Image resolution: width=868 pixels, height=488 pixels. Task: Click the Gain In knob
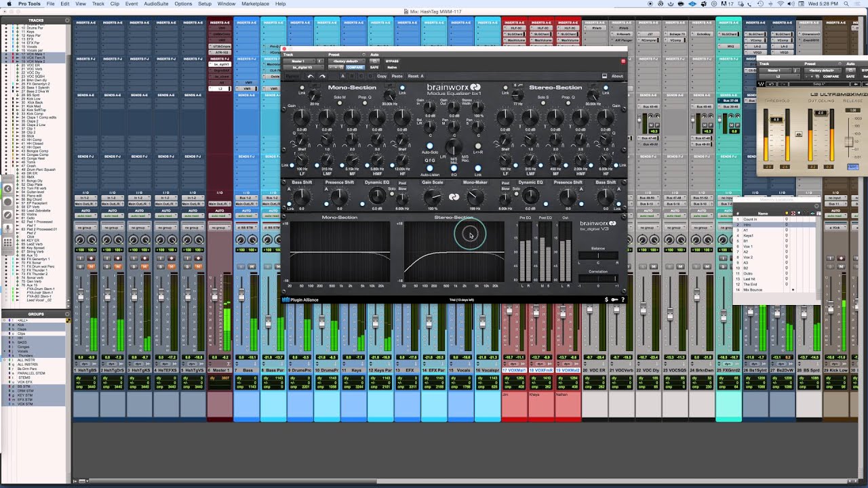(429, 107)
